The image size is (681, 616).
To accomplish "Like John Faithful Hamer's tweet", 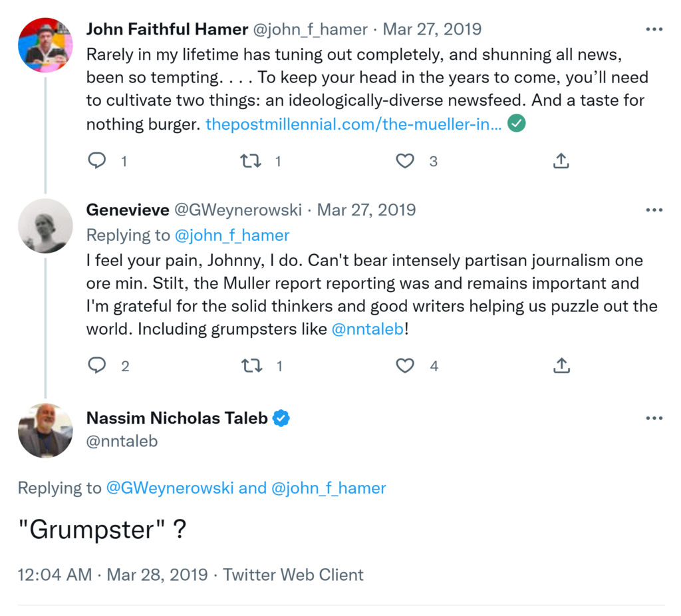I will coord(405,161).
